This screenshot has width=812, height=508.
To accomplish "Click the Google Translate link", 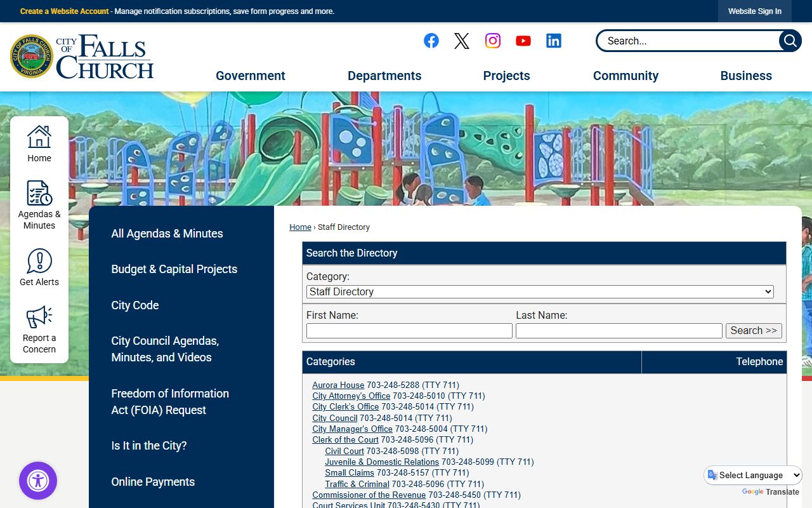I will point(770,492).
